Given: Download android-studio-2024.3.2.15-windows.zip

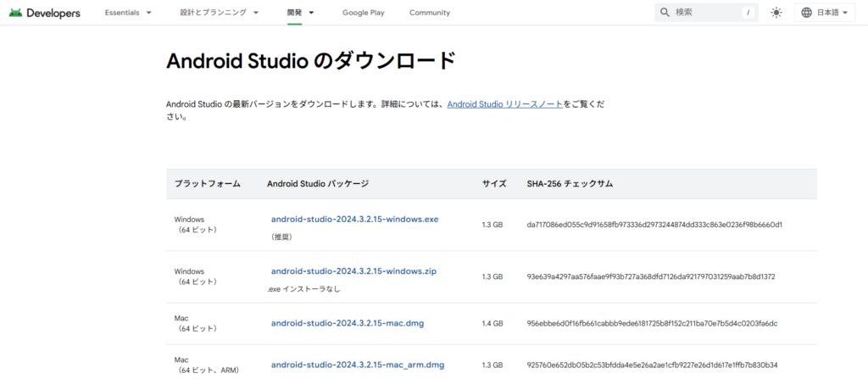Looking at the screenshot, I should coord(353,271).
